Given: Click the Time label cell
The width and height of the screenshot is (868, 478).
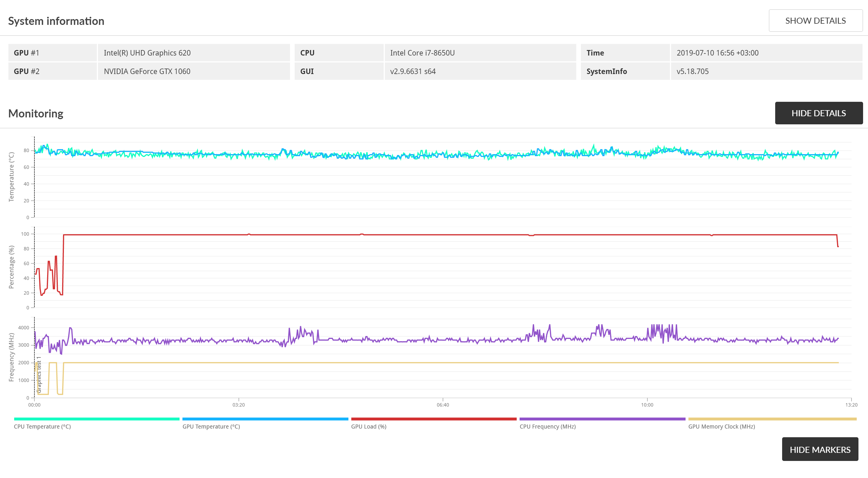Looking at the screenshot, I should [625, 53].
